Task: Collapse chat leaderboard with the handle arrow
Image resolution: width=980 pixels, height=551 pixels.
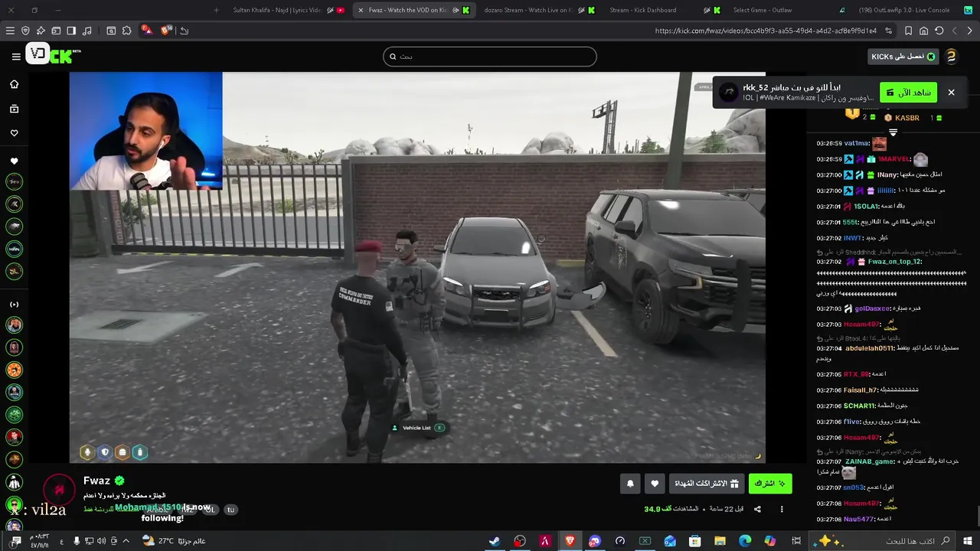Action: [x=893, y=132]
